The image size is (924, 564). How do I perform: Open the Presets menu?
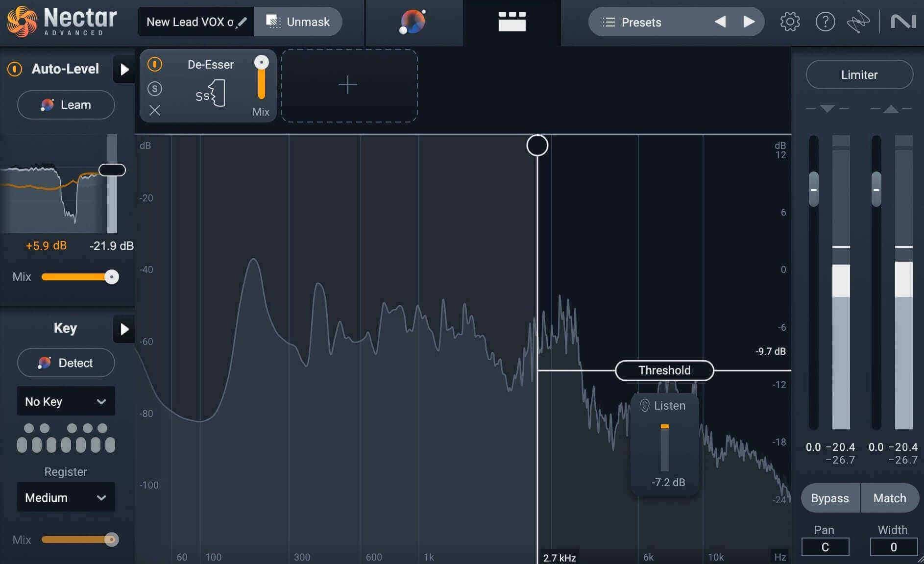632,22
